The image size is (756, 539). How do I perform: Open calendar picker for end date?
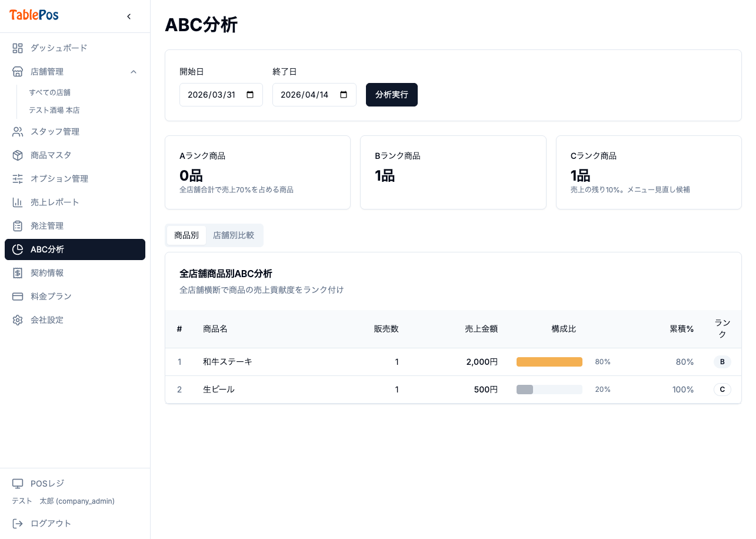pyautogui.click(x=344, y=95)
